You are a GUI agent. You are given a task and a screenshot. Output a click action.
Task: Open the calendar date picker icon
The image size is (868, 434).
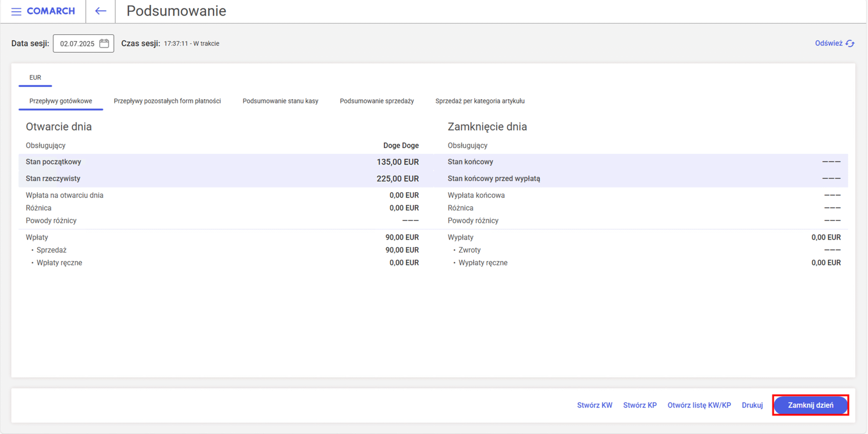[x=104, y=43]
